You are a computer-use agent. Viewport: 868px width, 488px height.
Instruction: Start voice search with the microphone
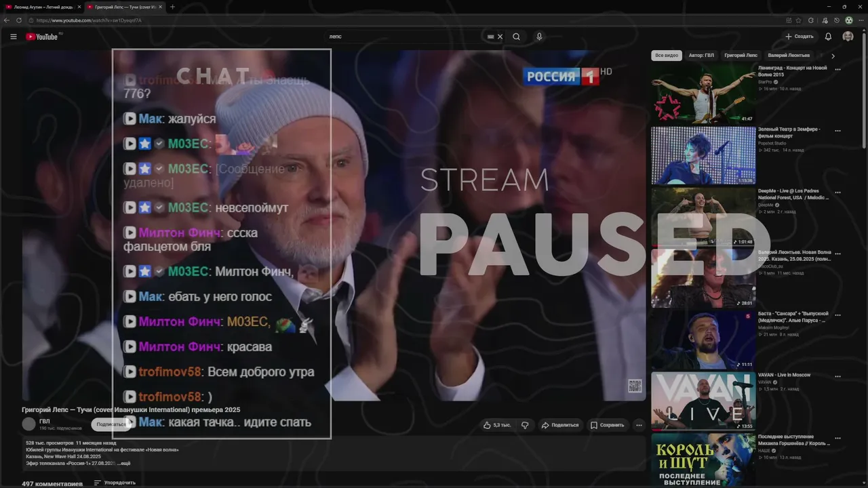539,37
